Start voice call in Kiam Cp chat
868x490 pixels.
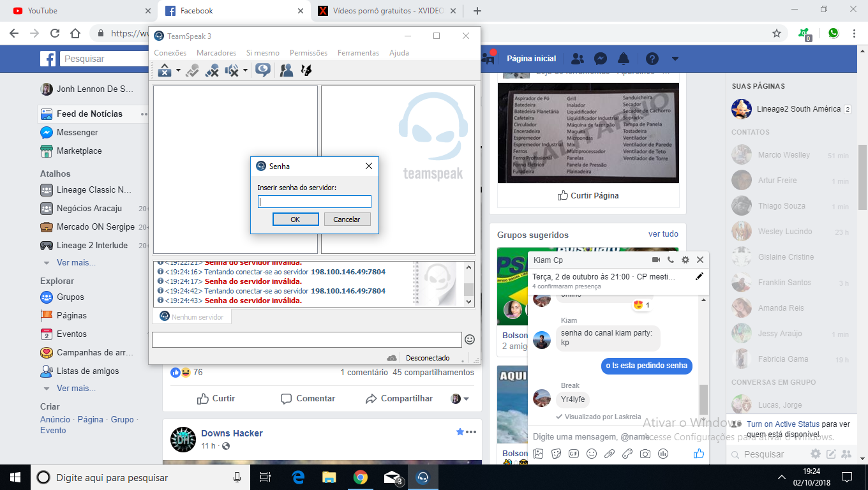(x=670, y=260)
